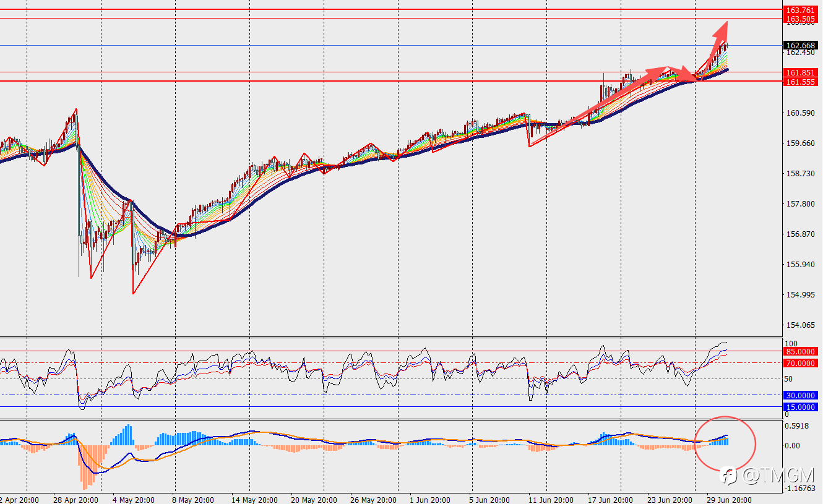Select the 23 Jun 20:00 date label
This screenshot has width=823, height=504.
[670, 500]
